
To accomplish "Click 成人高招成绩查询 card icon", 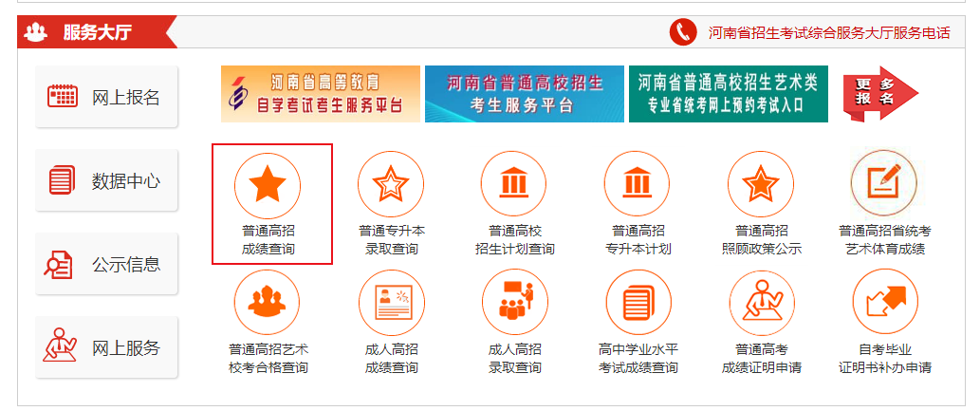I will point(391,303).
